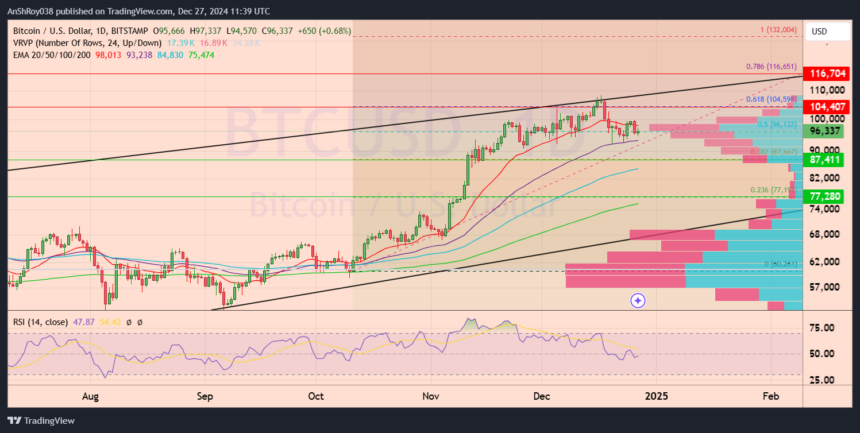Click the Nov label on time axis
Image resolution: width=860 pixels, height=433 pixels.
pyautogui.click(x=431, y=396)
